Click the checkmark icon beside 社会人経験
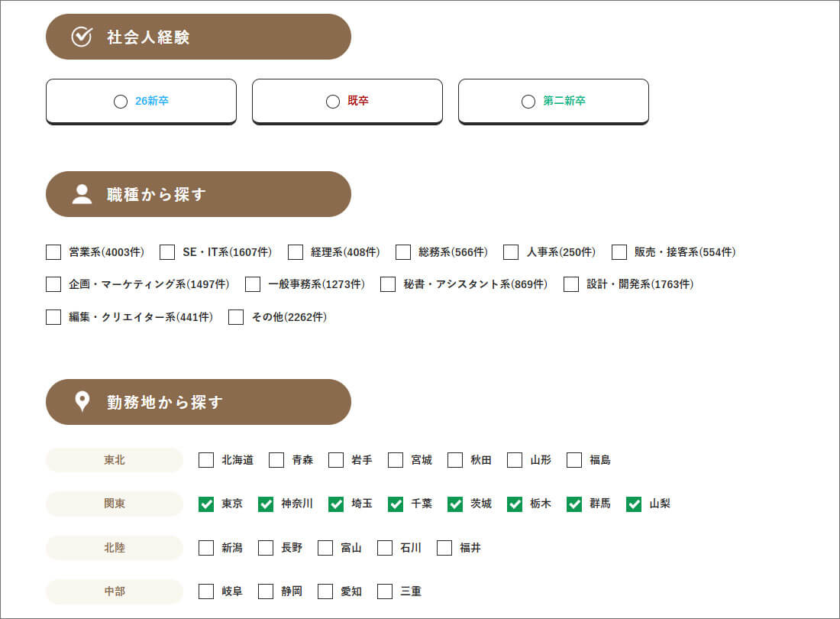Image resolution: width=840 pixels, height=619 pixels. (x=82, y=37)
